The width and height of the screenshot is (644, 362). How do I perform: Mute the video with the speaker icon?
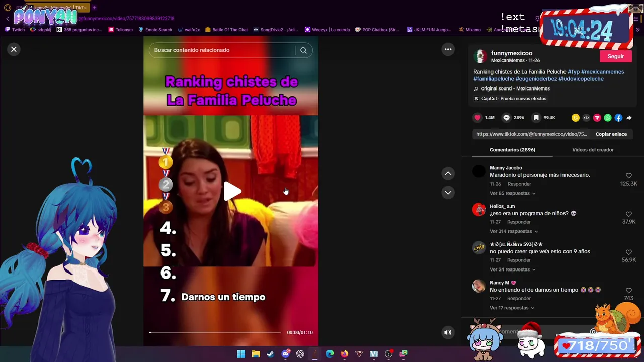coord(447,332)
